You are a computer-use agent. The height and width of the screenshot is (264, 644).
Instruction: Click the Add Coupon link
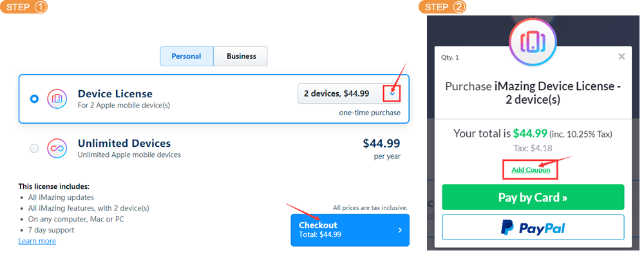point(531,170)
